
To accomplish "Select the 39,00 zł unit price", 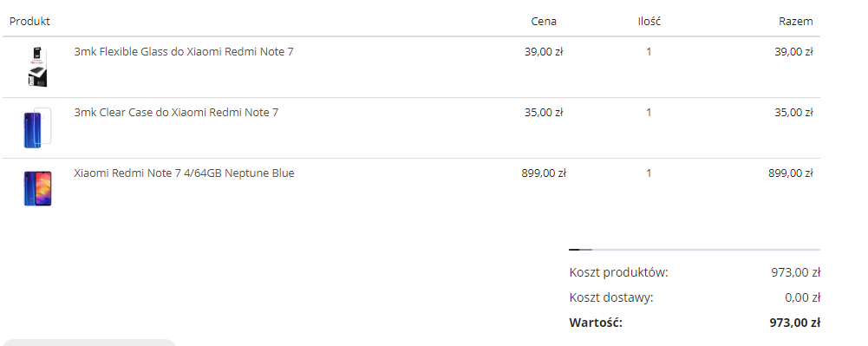I will click(544, 52).
